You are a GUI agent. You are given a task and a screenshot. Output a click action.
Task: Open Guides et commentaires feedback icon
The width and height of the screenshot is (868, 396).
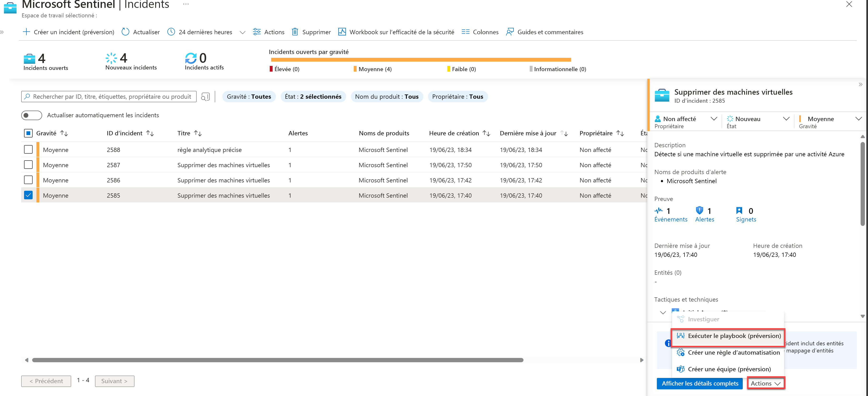(510, 32)
